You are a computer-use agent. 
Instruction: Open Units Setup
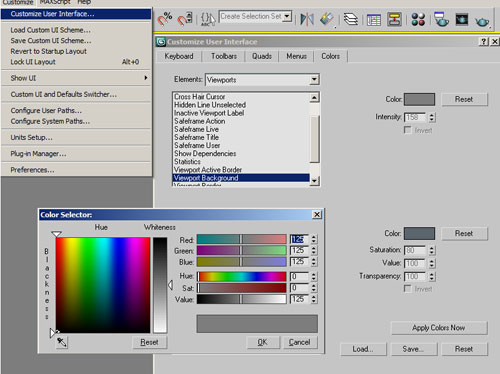76,137
